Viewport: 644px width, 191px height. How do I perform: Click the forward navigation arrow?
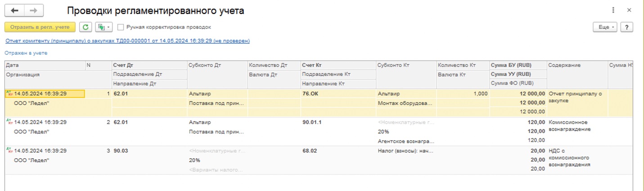34,11
